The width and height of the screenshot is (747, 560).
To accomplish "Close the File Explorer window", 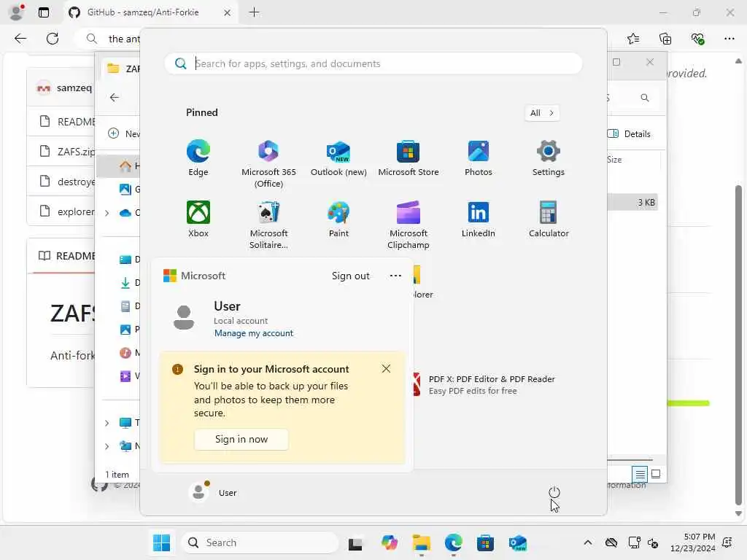I will pos(650,62).
